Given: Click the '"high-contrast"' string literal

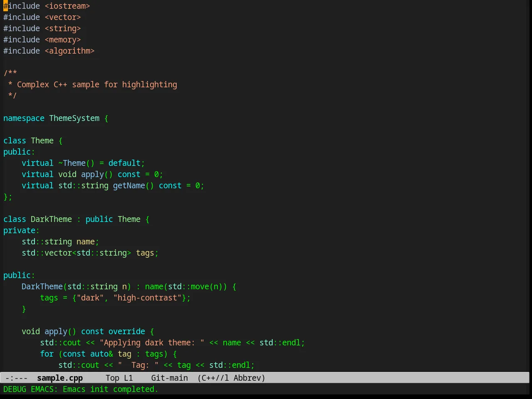Looking at the screenshot, I should click(x=147, y=298).
